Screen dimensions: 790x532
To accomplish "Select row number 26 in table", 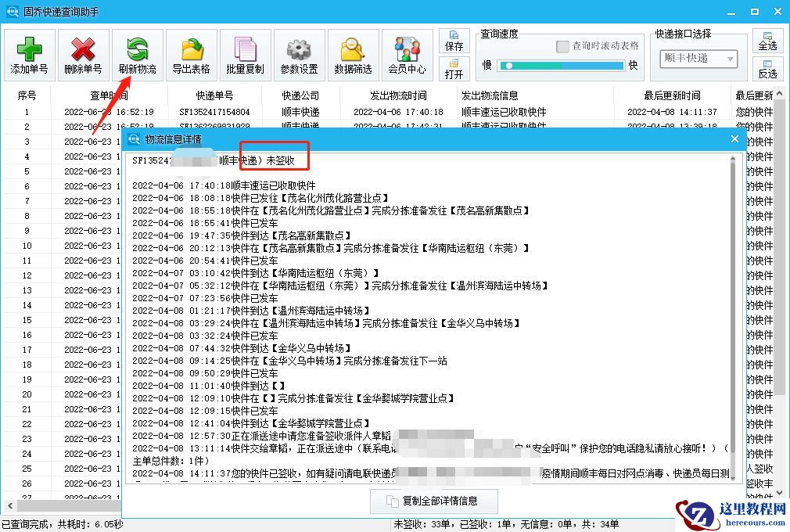I will (27, 483).
